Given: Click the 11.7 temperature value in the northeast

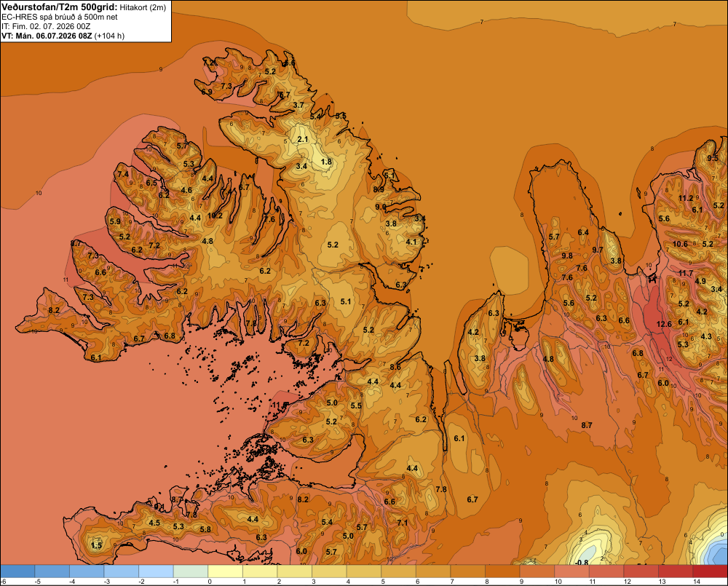Looking at the screenshot, I should point(685,273).
